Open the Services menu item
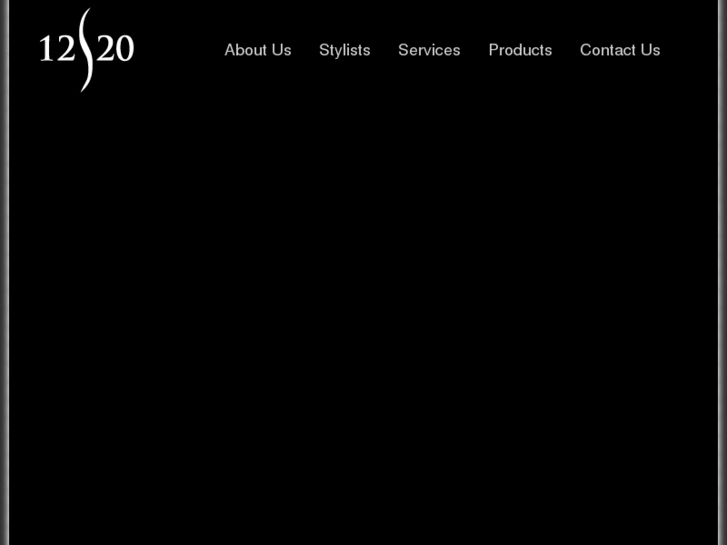 point(429,50)
